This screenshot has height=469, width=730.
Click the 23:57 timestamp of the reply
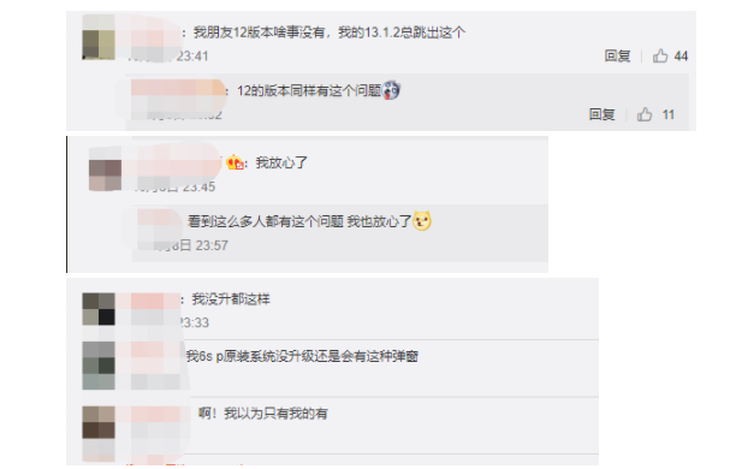click(211, 245)
